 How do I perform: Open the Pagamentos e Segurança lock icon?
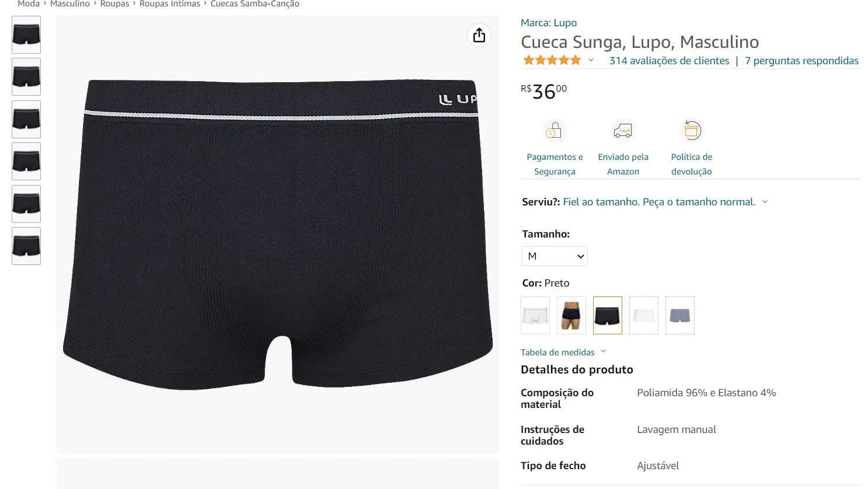pos(554,131)
